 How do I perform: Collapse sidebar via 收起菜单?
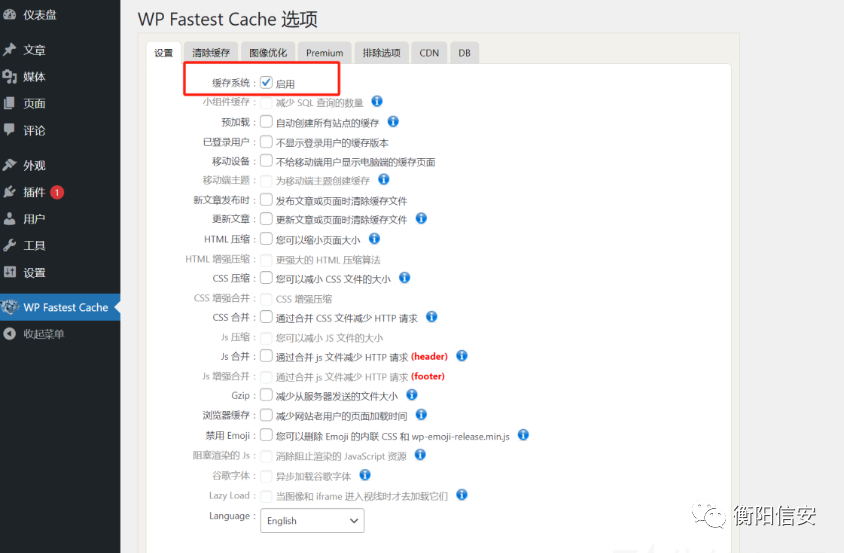(x=44, y=334)
